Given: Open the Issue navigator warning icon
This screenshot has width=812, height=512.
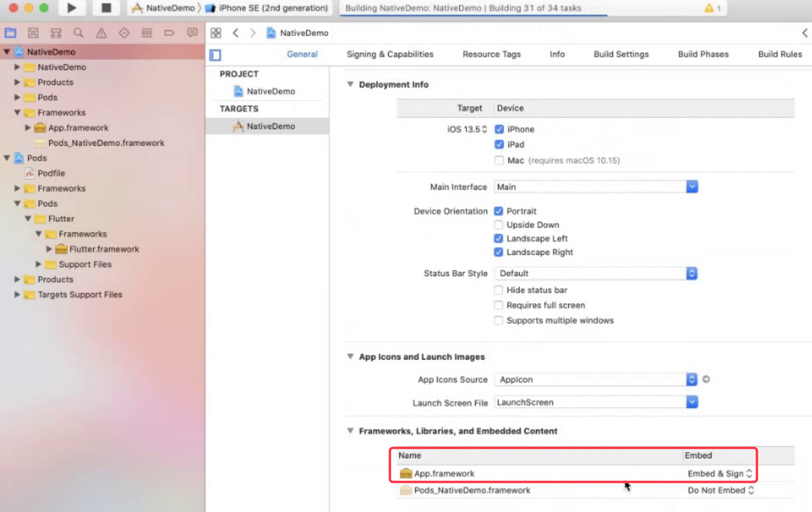Looking at the screenshot, I should [101, 33].
